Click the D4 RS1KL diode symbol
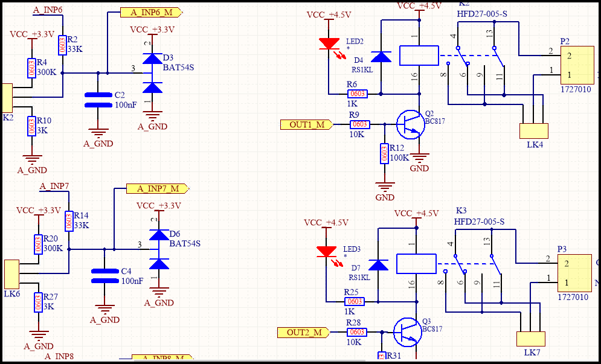 click(381, 57)
